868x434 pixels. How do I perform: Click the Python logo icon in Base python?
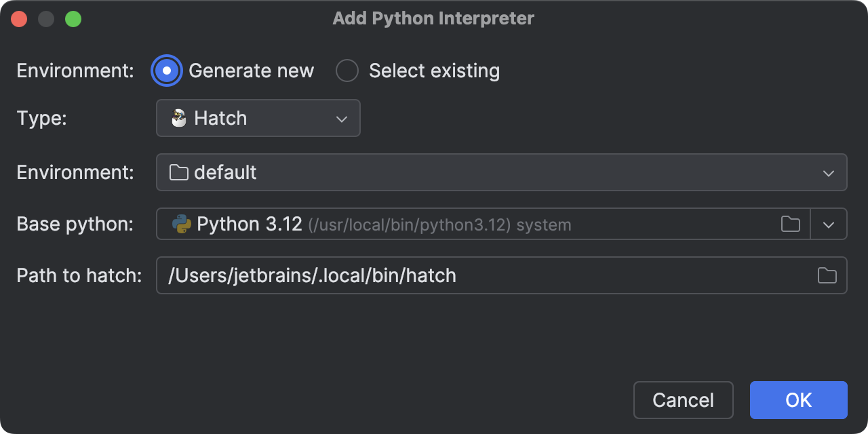click(x=182, y=224)
